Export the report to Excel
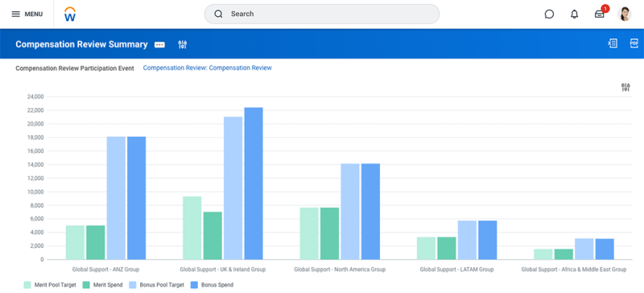This screenshot has width=644, height=293. pos(613,43)
